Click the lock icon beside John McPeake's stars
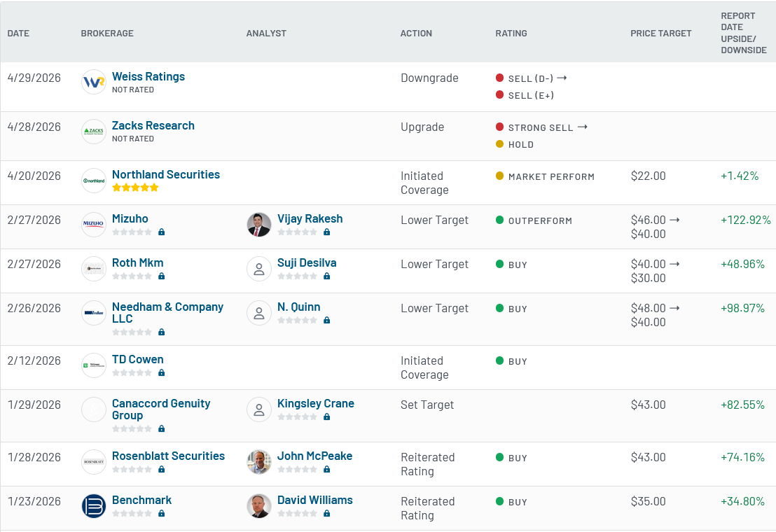 coord(326,469)
